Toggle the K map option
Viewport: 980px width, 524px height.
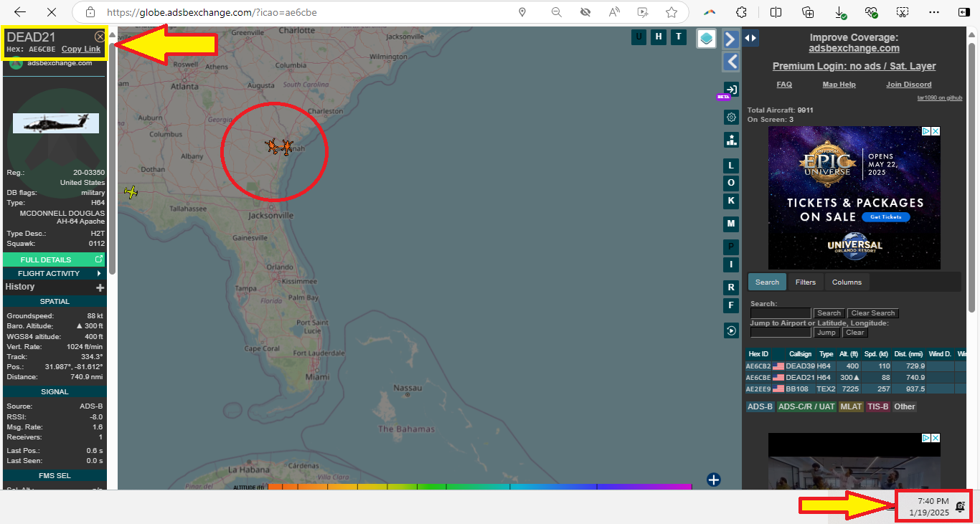click(731, 201)
